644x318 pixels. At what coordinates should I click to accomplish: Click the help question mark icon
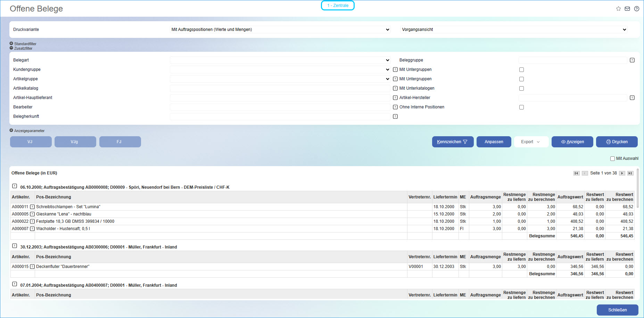[636, 9]
